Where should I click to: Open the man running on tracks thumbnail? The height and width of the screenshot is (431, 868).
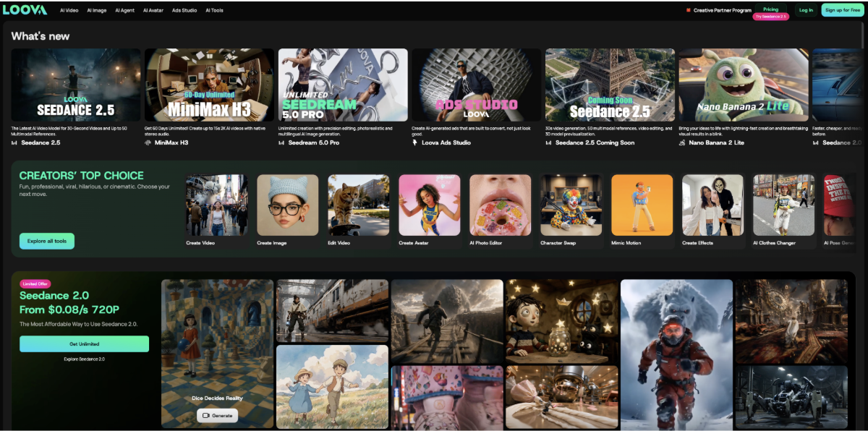pyautogui.click(x=447, y=321)
